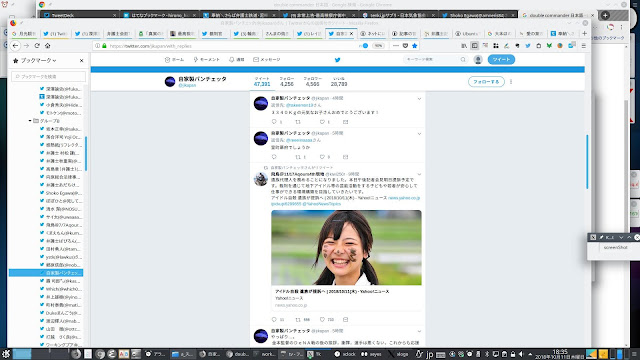Click the green padlock in the address bar
This screenshot has height=360, width=640.
pos(104,46)
